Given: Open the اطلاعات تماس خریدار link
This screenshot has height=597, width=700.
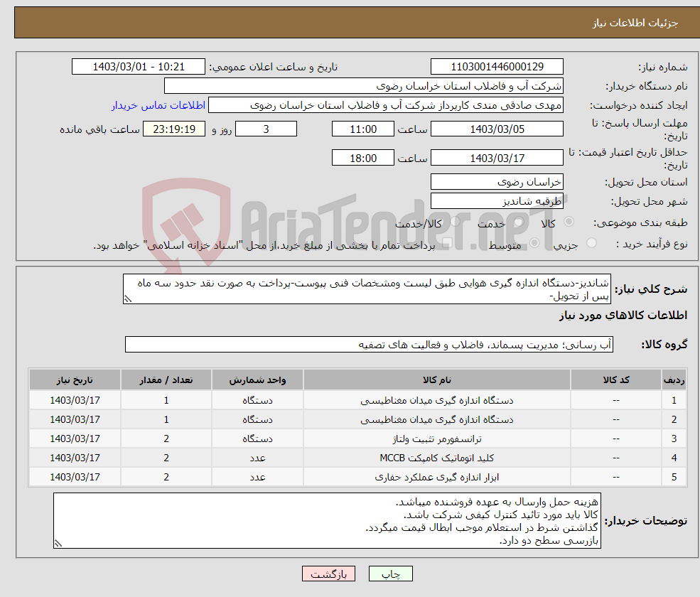Looking at the screenshot, I should [x=158, y=105].
